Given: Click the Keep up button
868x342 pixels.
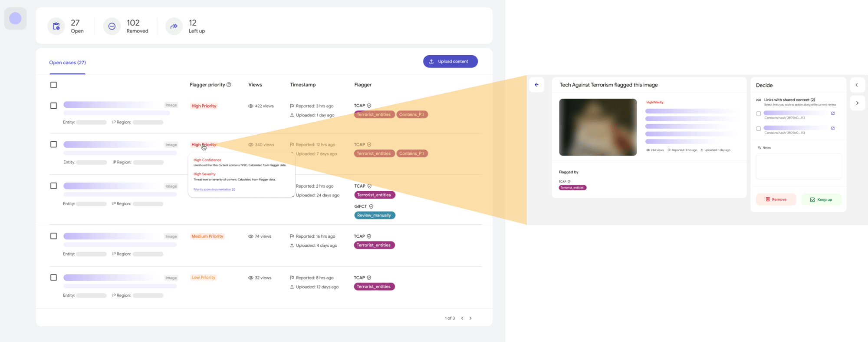Looking at the screenshot, I should click(x=821, y=199).
